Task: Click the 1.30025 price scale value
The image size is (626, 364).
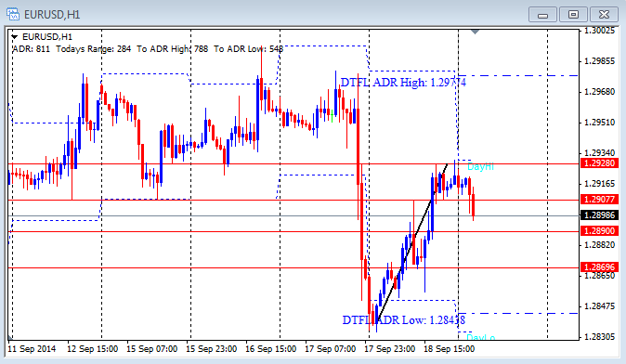Action: pos(600,31)
